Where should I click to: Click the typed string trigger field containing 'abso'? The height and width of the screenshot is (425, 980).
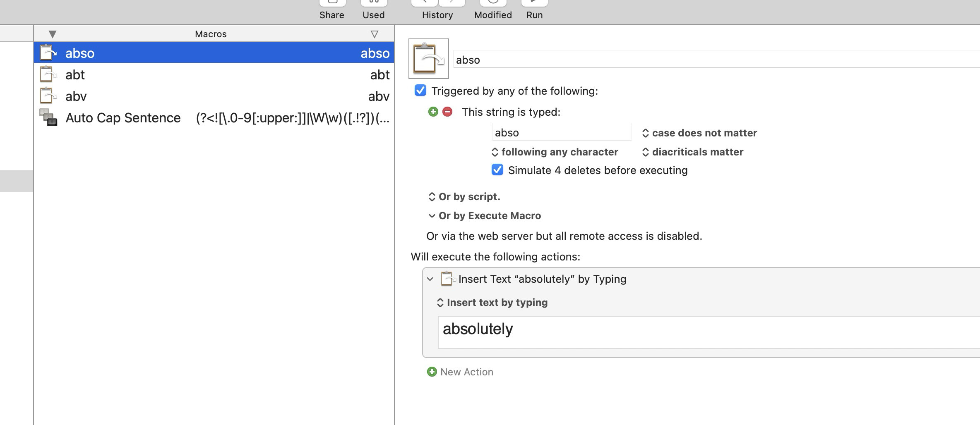(561, 133)
